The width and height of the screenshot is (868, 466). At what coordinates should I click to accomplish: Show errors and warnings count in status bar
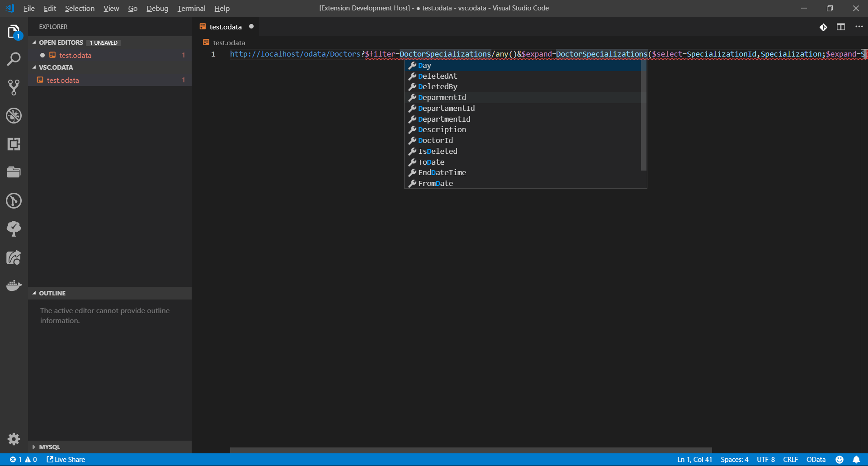(24, 459)
